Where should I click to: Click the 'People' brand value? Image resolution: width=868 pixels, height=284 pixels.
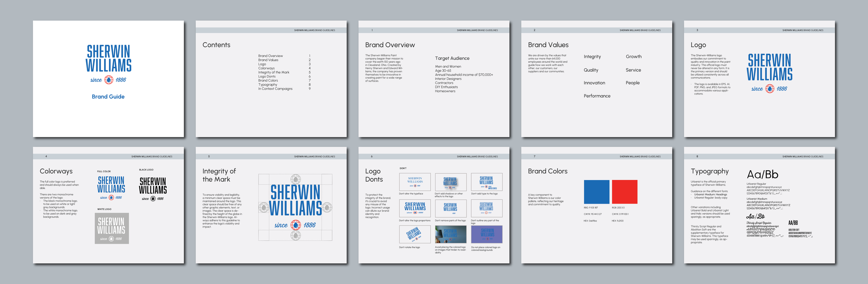coord(633,83)
